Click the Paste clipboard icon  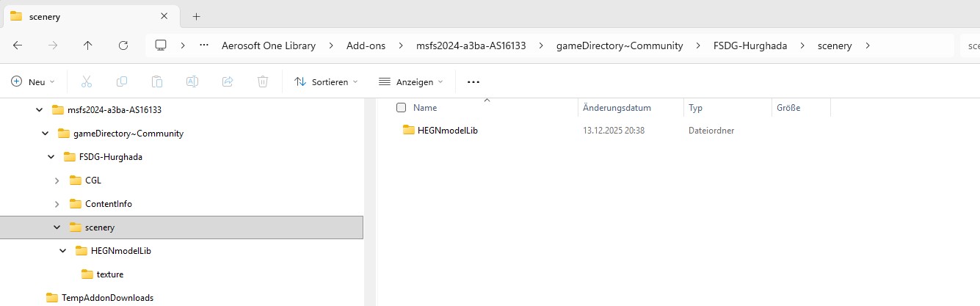(x=157, y=82)
